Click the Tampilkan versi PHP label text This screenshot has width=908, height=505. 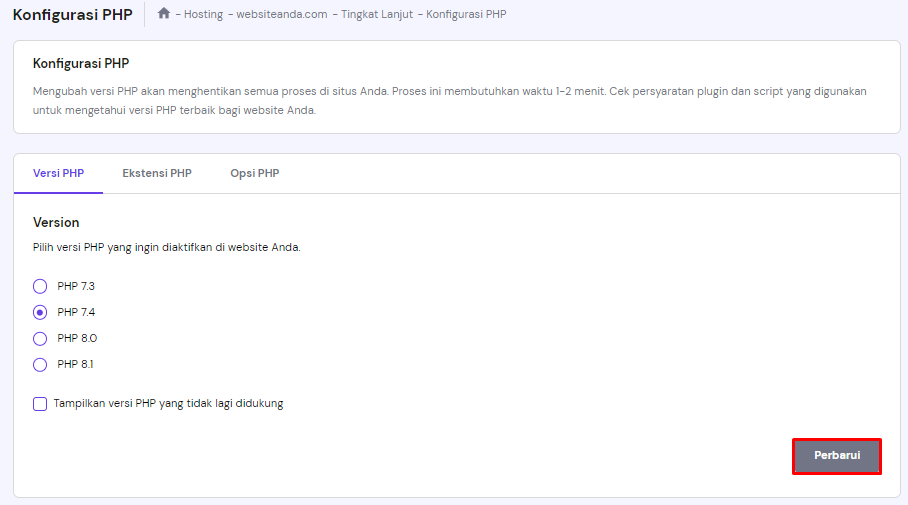click(169, 404)
